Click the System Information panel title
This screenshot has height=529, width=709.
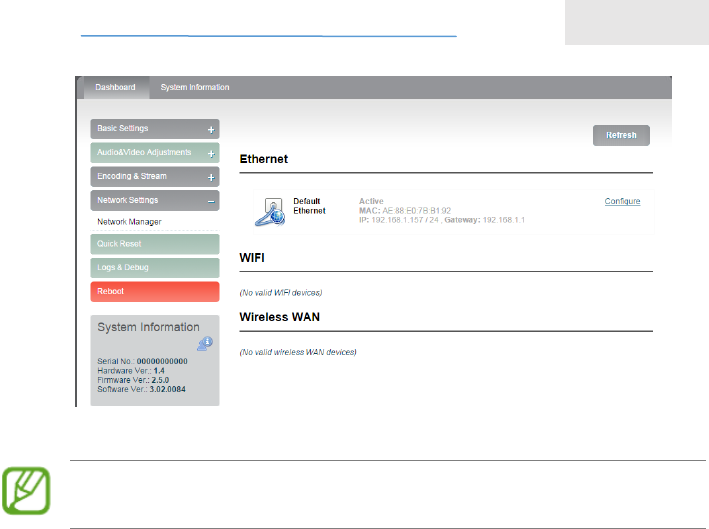click(148, 327)
